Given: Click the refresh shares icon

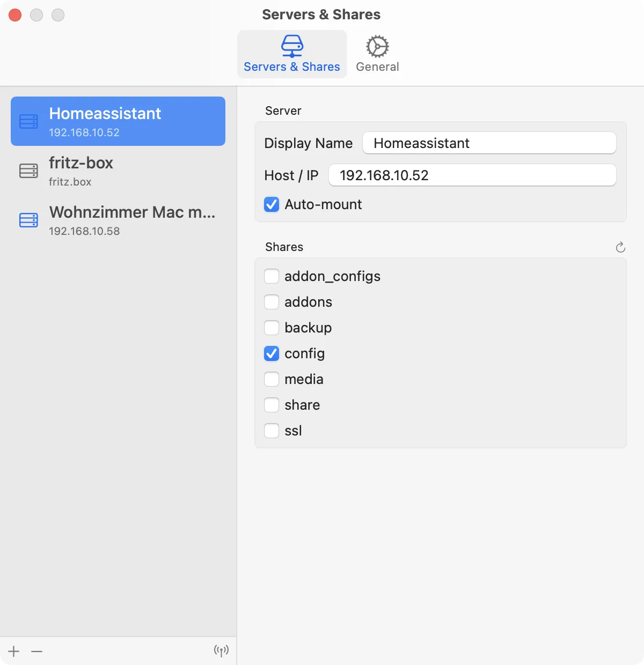Looking at the screenshot, I should [x=620, y=247].
